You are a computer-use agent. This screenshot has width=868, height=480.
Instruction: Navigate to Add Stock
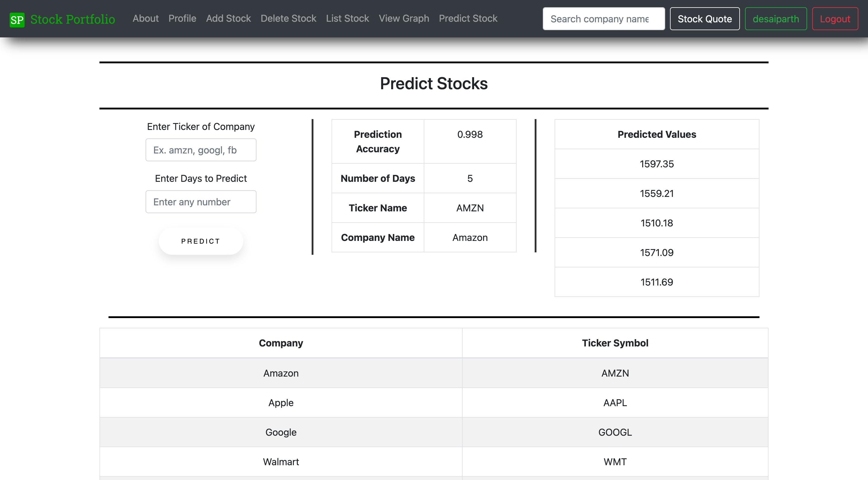pyautogui.click(x=228, y=18)
